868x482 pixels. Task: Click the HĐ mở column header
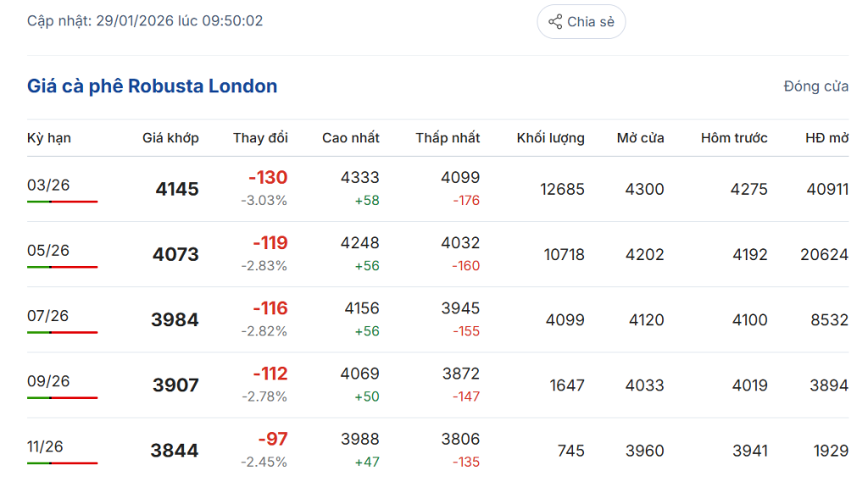click(826, 138)
